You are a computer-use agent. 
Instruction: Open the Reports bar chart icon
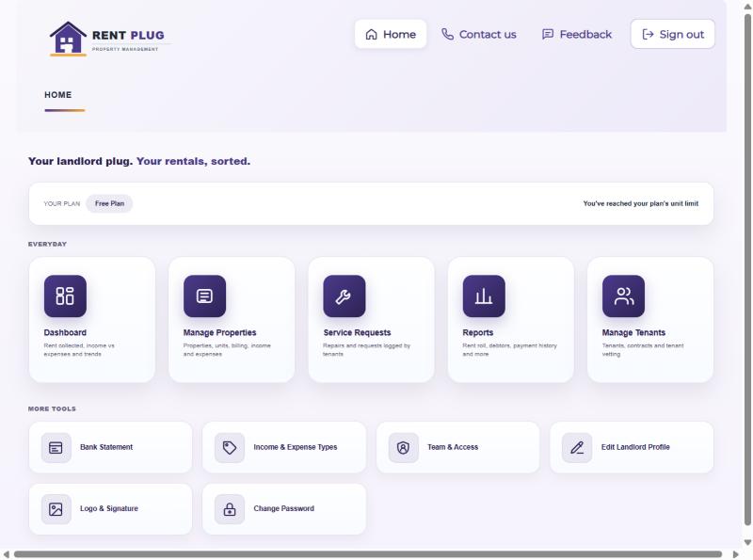tap(484, 296)
